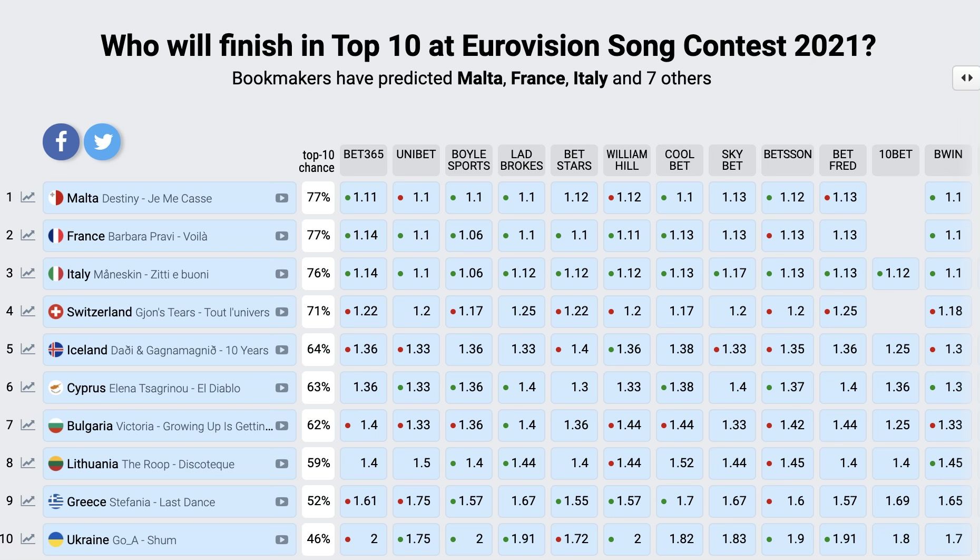Screen dimensions: 980x560
Task: Click the green indicator dot on Malta's BET365 odds
Action: [347, 198]
